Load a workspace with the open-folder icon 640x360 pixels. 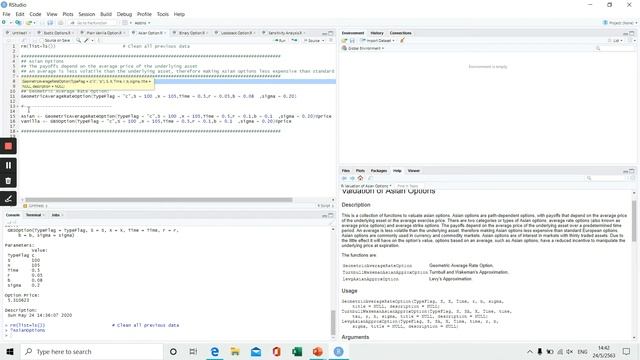click(x=344, y=40)
